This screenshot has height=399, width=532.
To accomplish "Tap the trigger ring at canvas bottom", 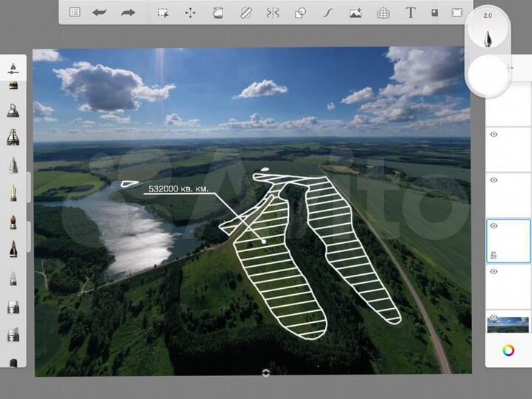I will pyautogui.click(x=266, y=373).
